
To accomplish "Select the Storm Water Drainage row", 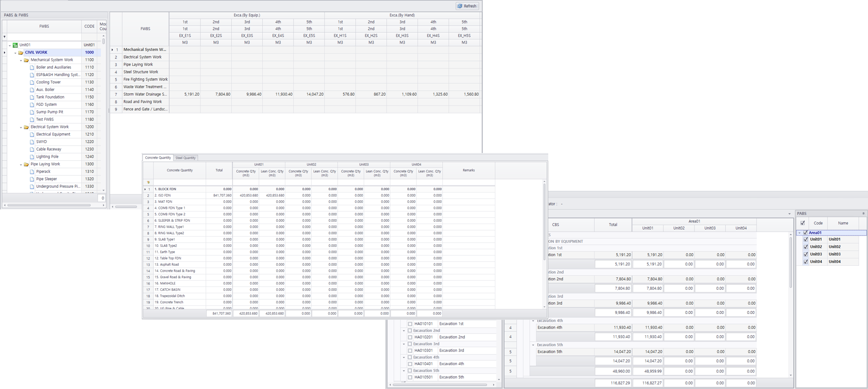I will [x=145, y=94].
